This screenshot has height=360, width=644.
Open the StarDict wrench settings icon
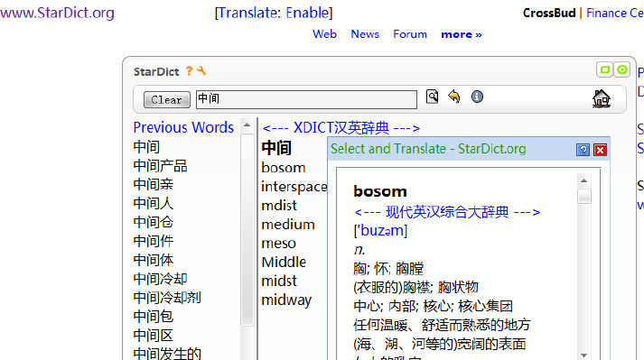(201, 71)
